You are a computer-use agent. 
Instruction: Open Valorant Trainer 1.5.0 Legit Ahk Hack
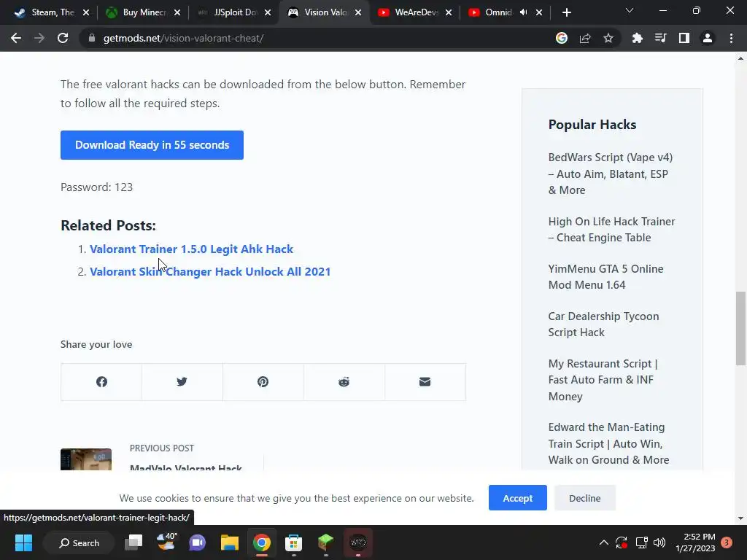(192, 249)
